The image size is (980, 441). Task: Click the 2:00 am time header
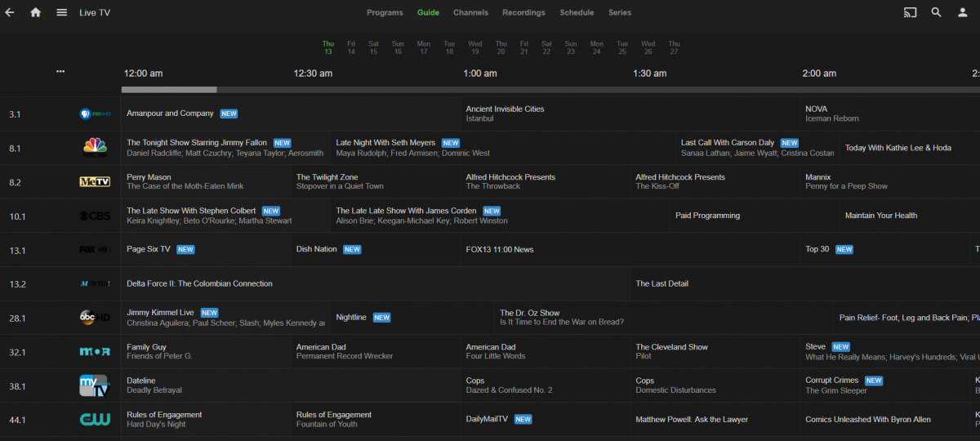coord(819,73)
